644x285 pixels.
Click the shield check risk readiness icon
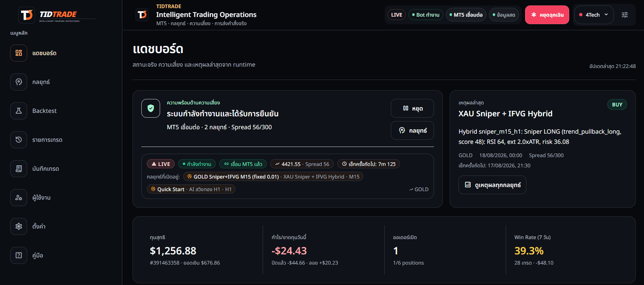[151, 108]
